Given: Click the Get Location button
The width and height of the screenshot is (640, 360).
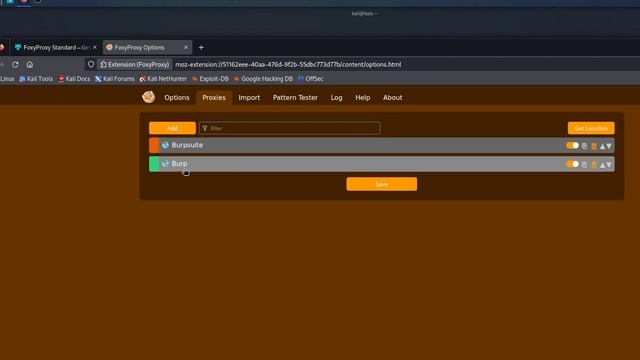Looking at the screenshot, I should click(x=591, y=128).
